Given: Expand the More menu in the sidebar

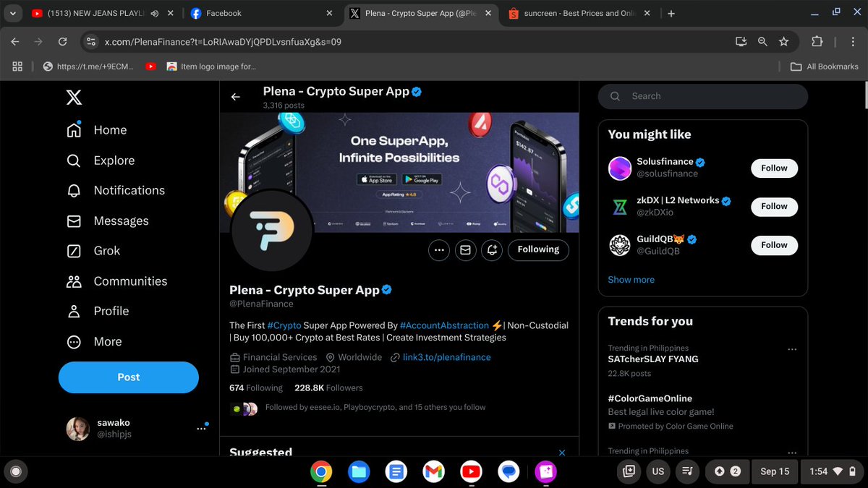Looking at the screenshot, I should pyautogui.click(x=94, y=341).
